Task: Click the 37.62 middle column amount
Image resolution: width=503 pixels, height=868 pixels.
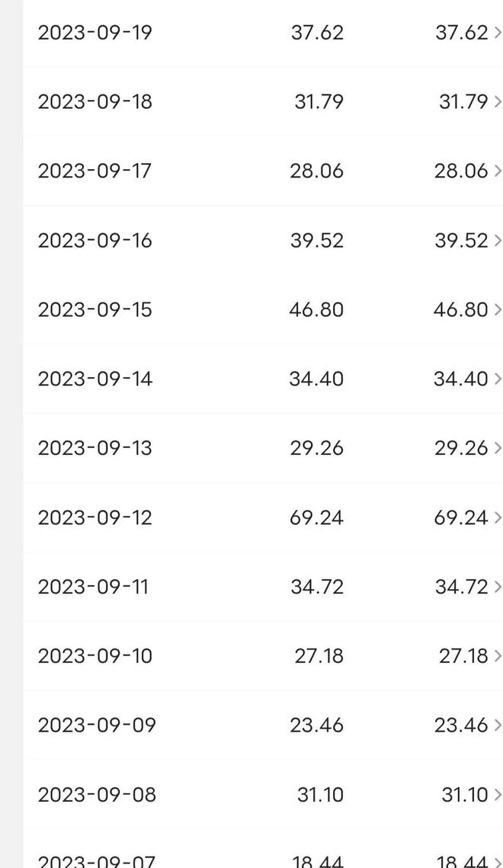Action: [x=317, y=33]
